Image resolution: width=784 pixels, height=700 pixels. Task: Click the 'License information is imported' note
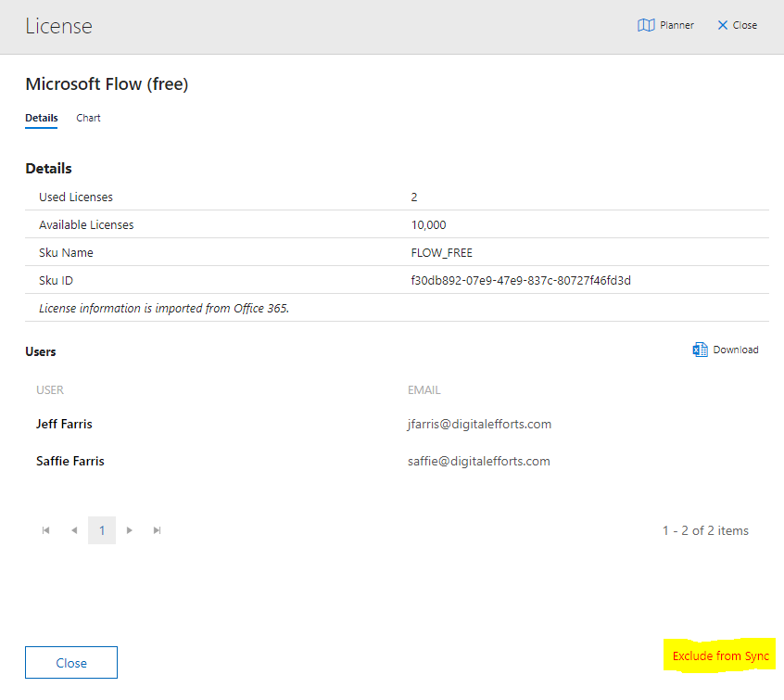(164, 308)
